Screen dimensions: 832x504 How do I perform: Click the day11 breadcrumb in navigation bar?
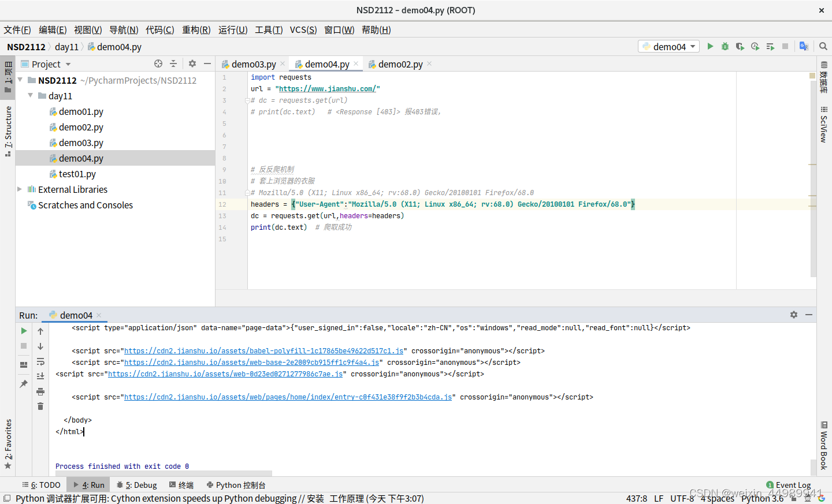coord(66,47)
